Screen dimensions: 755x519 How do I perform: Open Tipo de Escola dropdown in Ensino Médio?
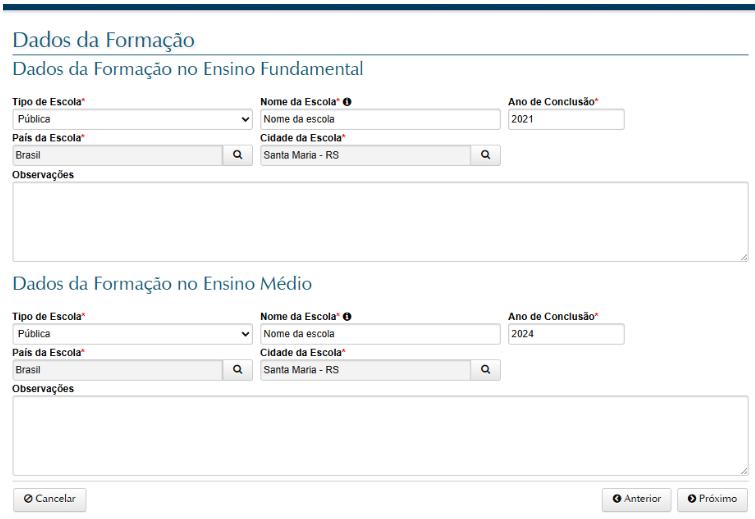click(x=132, y=333)
